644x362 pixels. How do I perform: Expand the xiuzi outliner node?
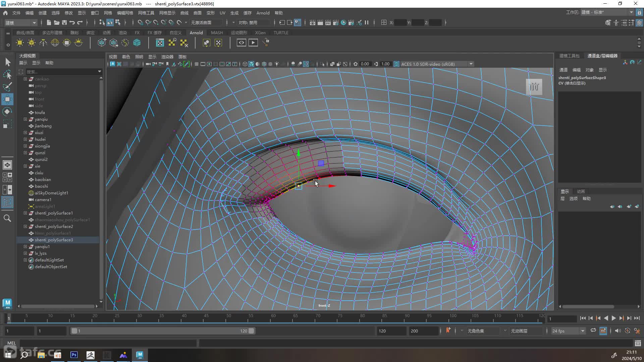25,133
